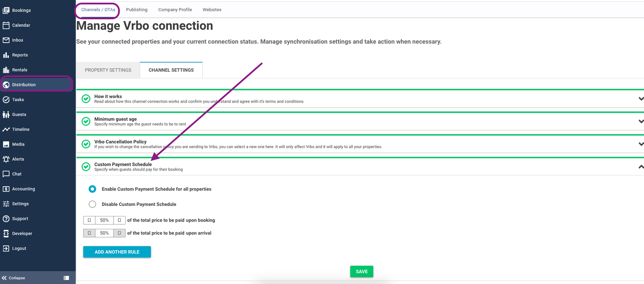Collapse the Custom Payment Schedule section

pos(640,167)
